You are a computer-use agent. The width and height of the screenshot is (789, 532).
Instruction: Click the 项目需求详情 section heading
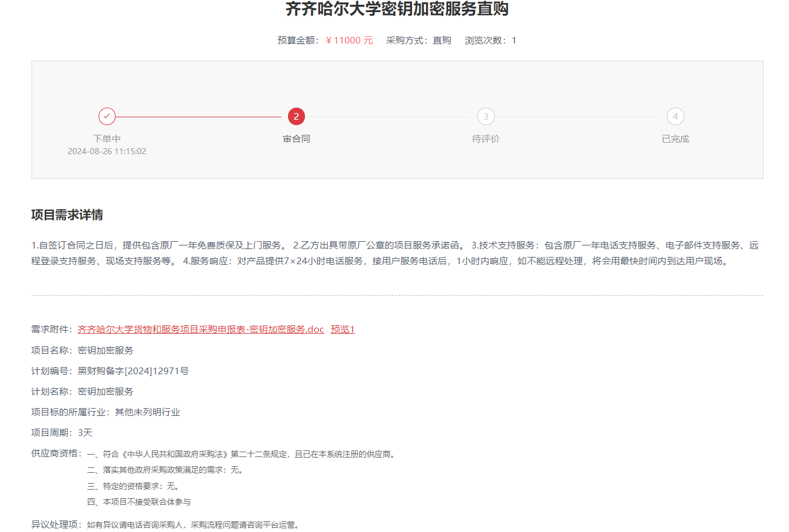[67, 215]
